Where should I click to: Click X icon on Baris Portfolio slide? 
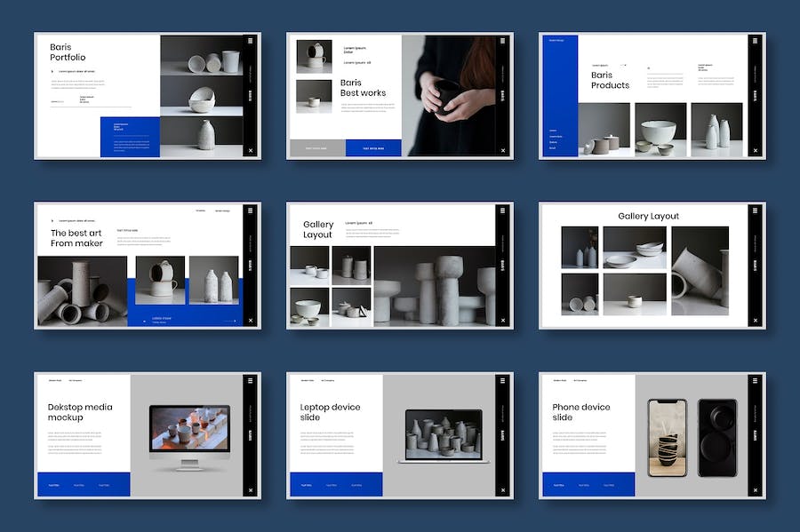[x=251, y=150]
